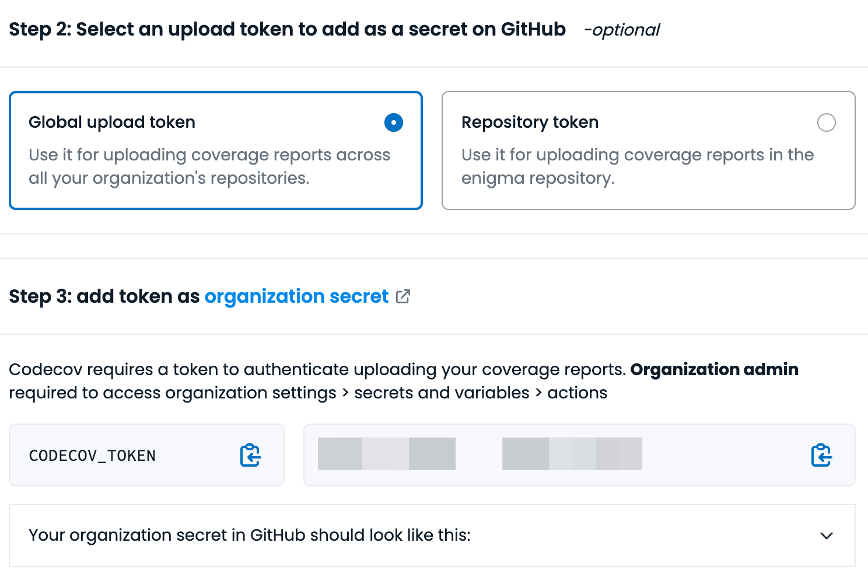Image resolution: width=868 pixels, height=588 pixels.
Task: Click the '-optional' label in Step 2
Action: (x=622, y=30)
